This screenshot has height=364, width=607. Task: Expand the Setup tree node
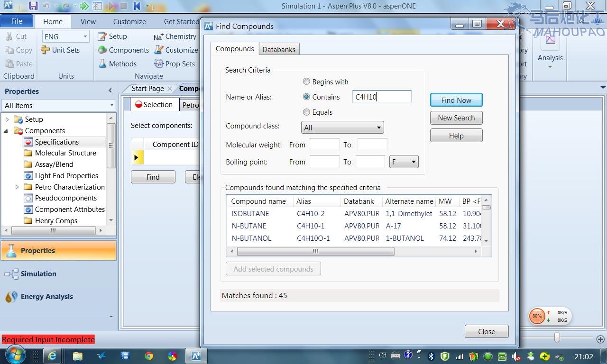click(x=7, y=119)
